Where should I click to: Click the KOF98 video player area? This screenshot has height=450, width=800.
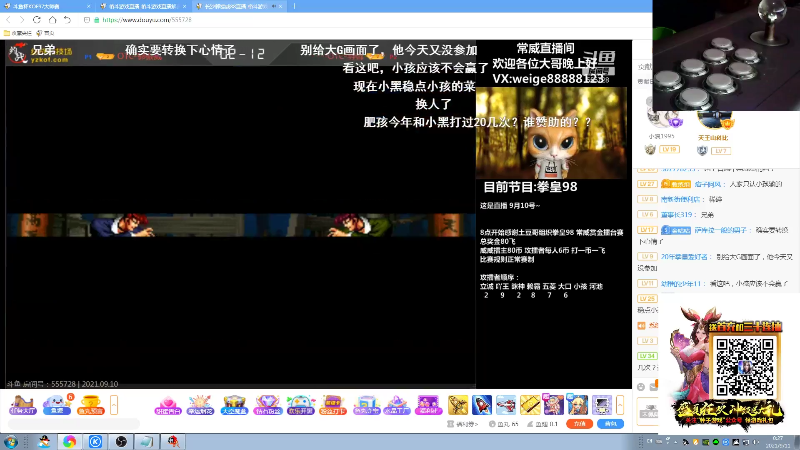click(x=240, y=214)
